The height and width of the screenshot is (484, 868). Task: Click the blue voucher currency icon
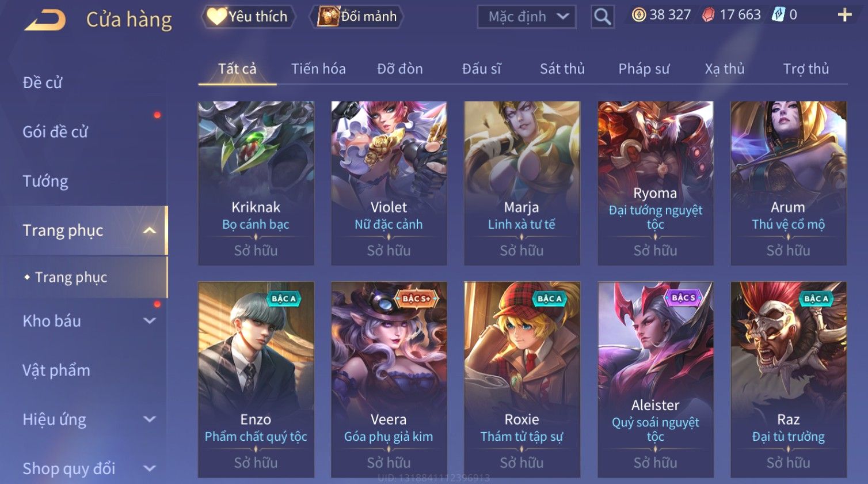[778, 15]
